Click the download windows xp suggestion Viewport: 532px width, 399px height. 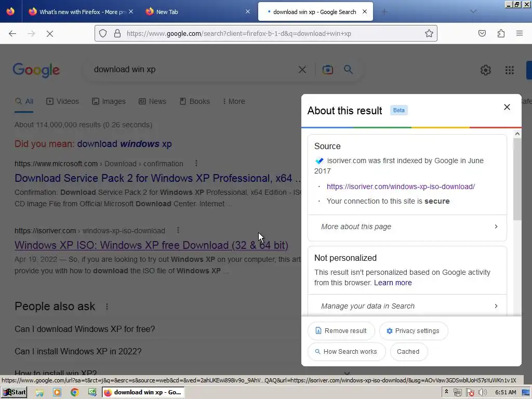[124, 144]
